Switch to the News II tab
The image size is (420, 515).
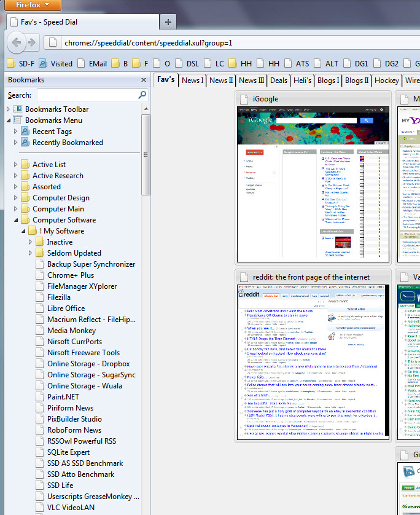[x=221, y=81]
